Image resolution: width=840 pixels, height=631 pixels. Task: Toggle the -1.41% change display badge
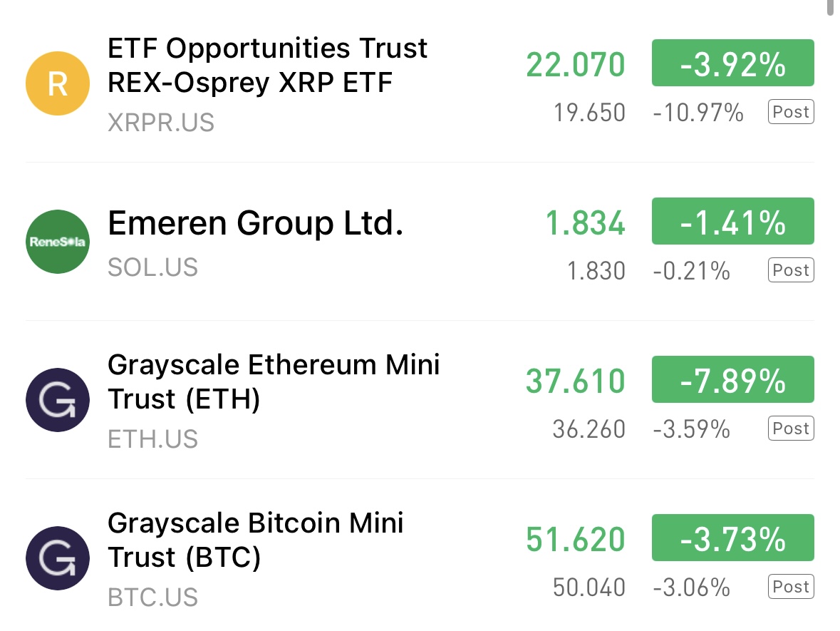732,223
